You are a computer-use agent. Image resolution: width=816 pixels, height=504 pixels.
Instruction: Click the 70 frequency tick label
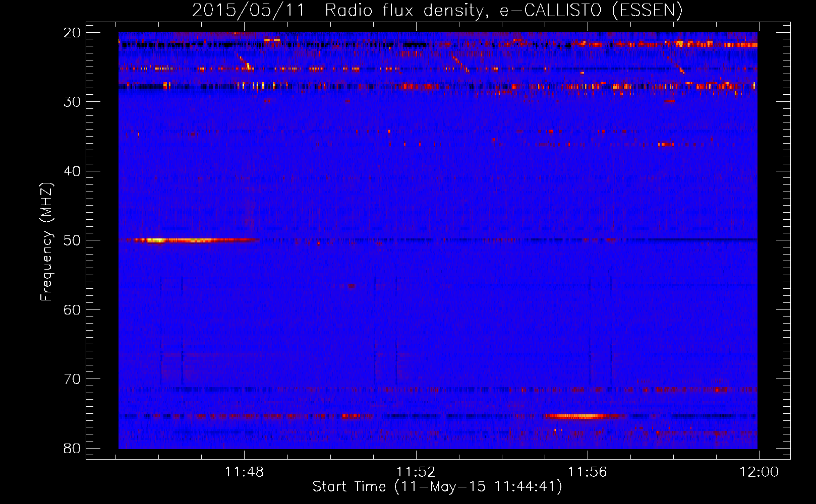73,379
